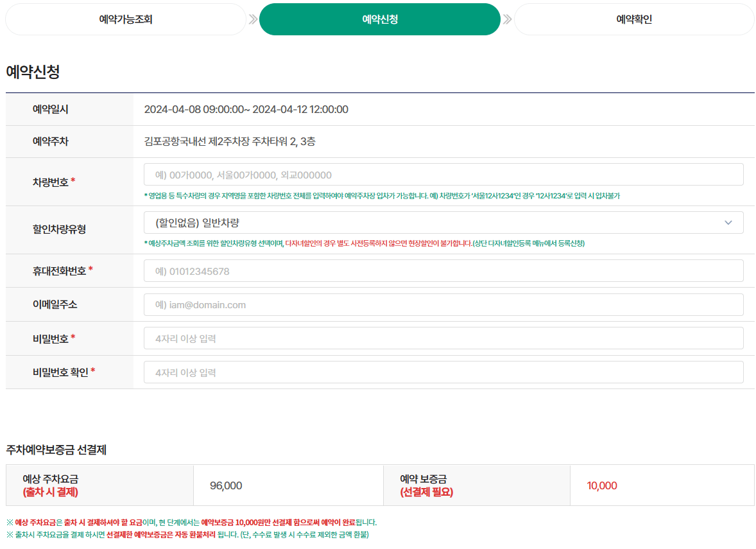Click the 예약주차 row label
The width and height of the screenshot is (756, 549).
pos(51,141)
